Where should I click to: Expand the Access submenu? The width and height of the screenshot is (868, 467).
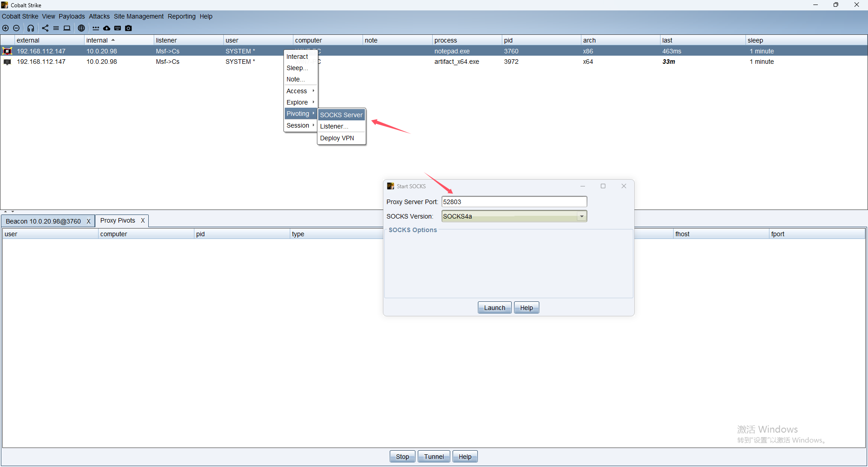(x=300, y=91)
